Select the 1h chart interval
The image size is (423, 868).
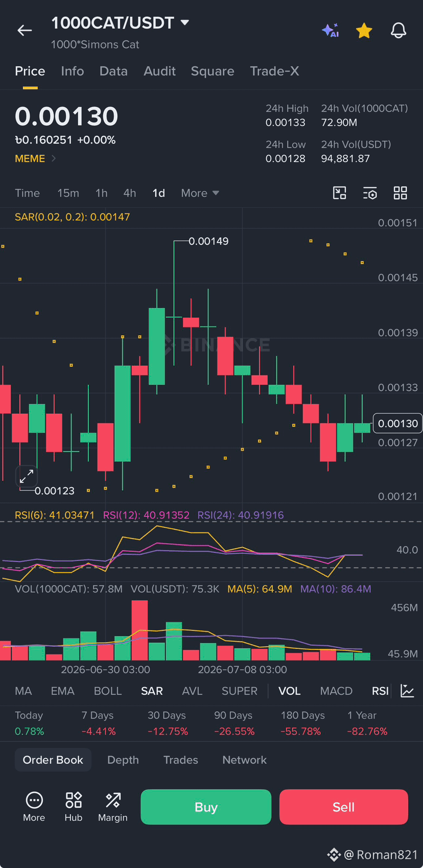coord(102,193)
